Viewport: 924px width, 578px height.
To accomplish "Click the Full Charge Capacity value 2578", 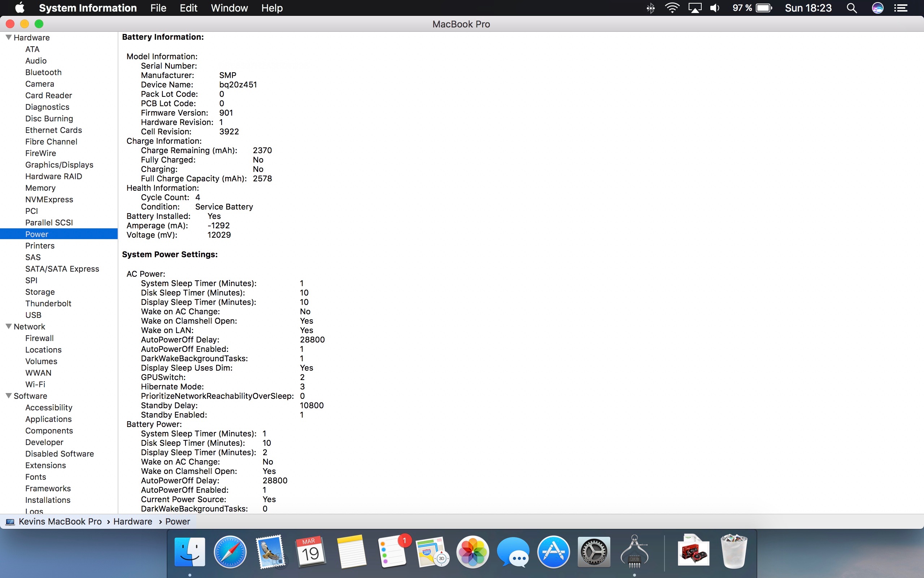I will (262, 178).
